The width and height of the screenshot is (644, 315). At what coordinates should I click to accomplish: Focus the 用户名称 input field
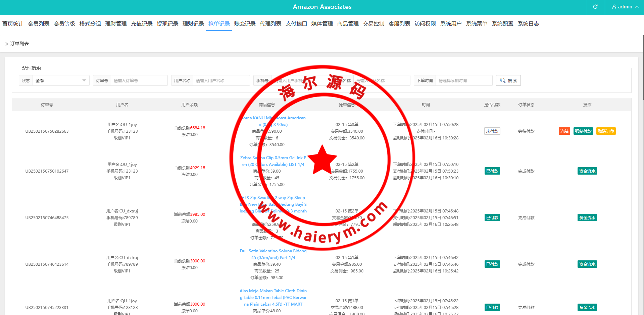pos(221,80)
